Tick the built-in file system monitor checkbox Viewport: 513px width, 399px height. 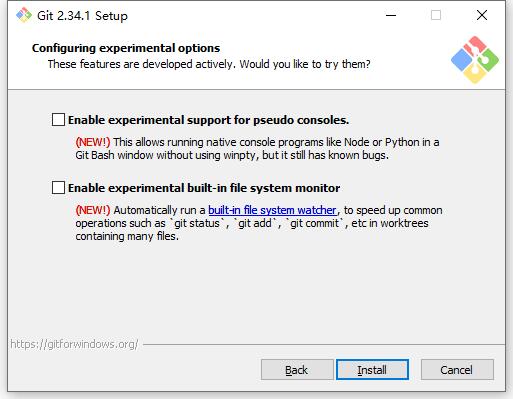click(58, 188)
